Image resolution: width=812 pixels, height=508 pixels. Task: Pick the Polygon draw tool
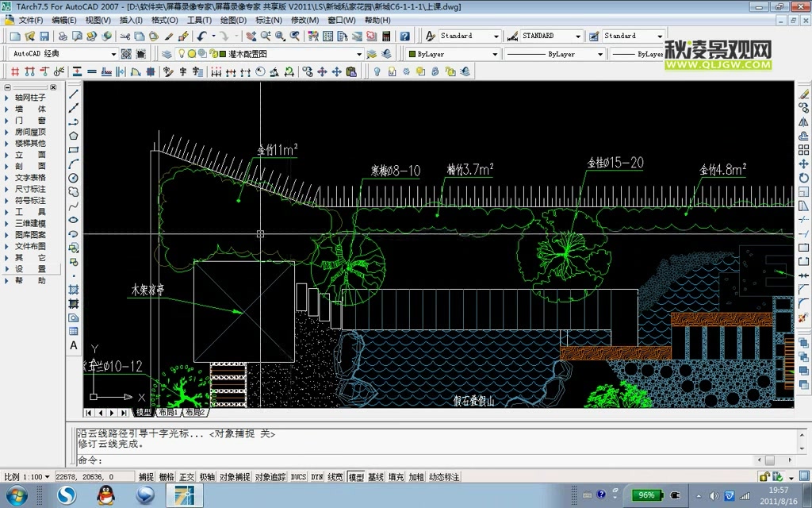click(74, 136)
